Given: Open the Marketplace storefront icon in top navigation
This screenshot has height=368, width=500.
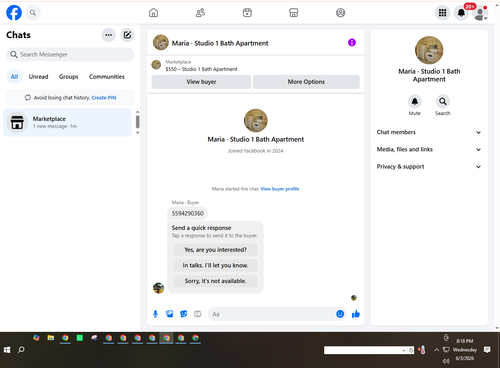Looking at the screenshot, I should click(x=294, y=13).
